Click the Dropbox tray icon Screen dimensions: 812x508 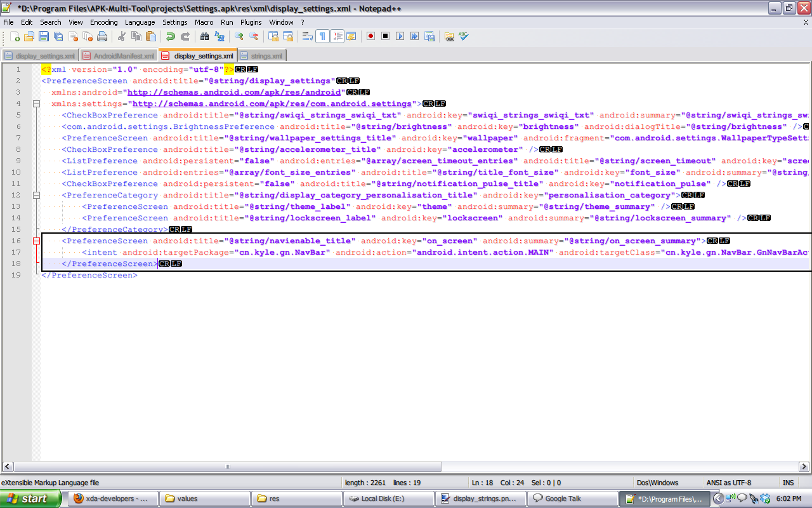click(765, 498)
